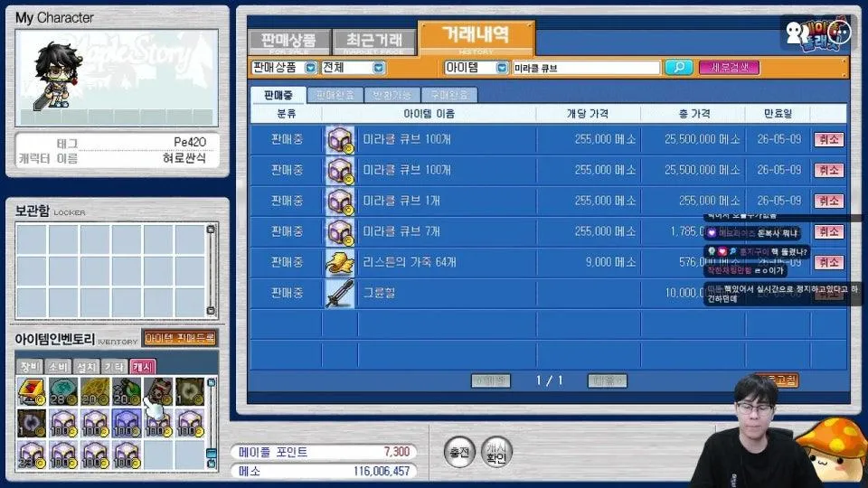Click the 아이템 판매등록 button

coord(179,338)
